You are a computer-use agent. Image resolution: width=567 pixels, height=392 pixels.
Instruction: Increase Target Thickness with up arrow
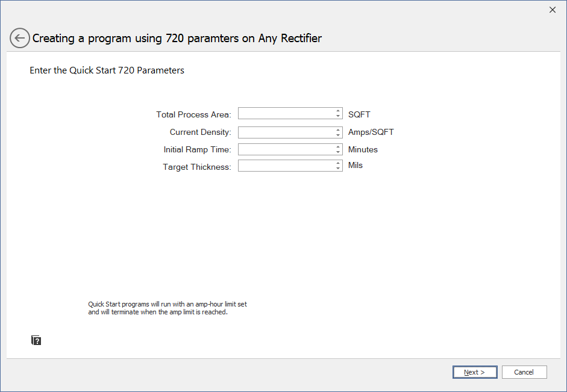[x=338, y=163]
